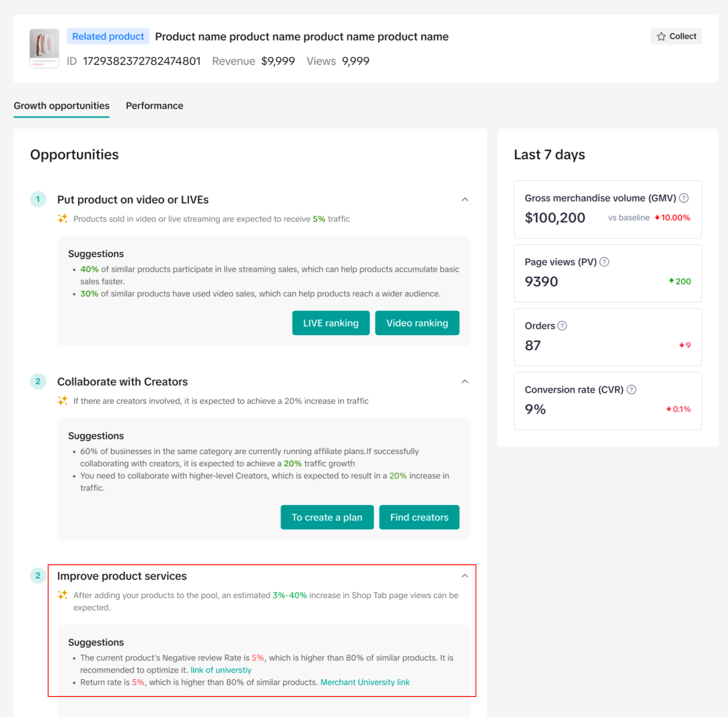Screen dimensions: 728x717
Task: Click the GMV help question-mark icon
Action: coord(683,198)
